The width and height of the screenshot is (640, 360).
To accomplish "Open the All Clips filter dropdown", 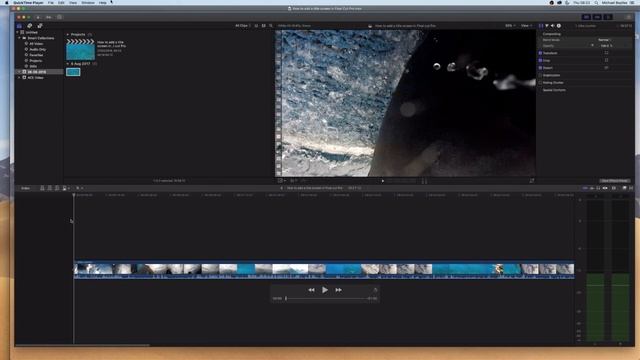I will pos(243,26).
